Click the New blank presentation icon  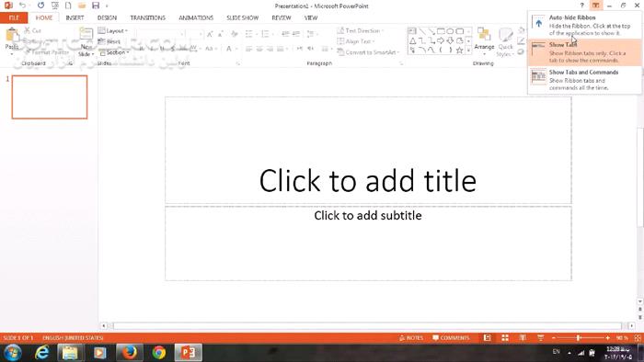[x=68, y=6]
